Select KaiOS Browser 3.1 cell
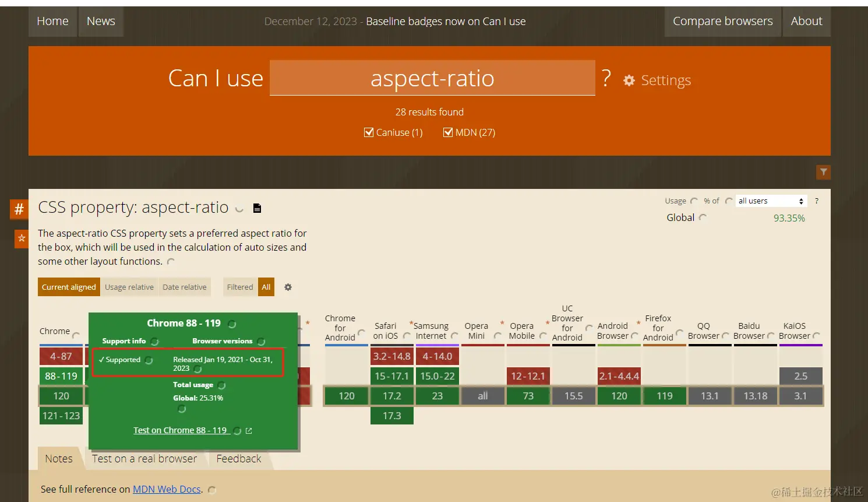 coord(801,396)
